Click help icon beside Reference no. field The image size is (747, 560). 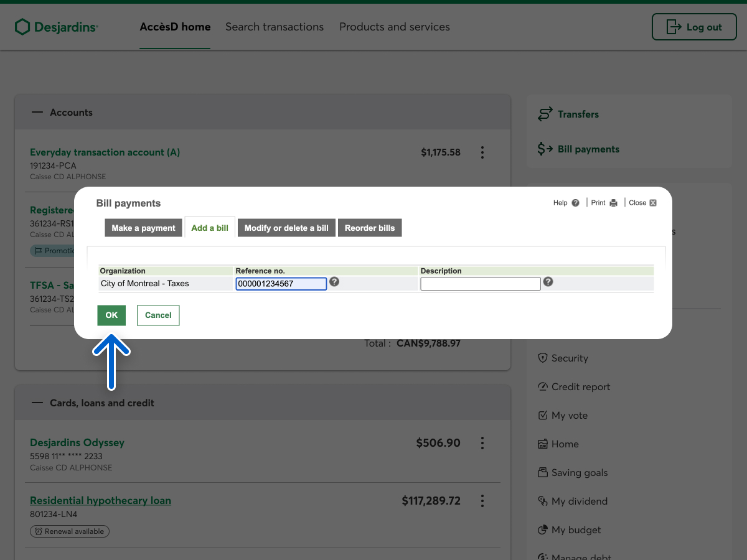pos(334,282)
